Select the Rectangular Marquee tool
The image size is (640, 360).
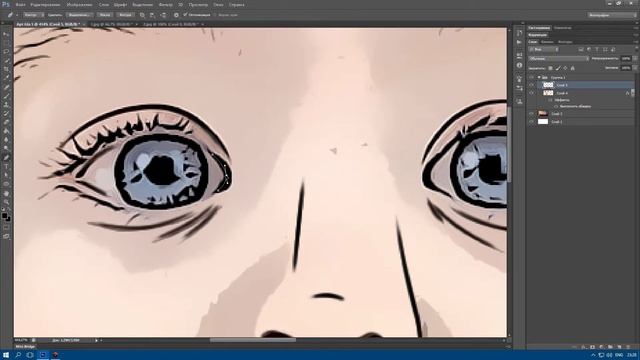click(x=6, y=43)
